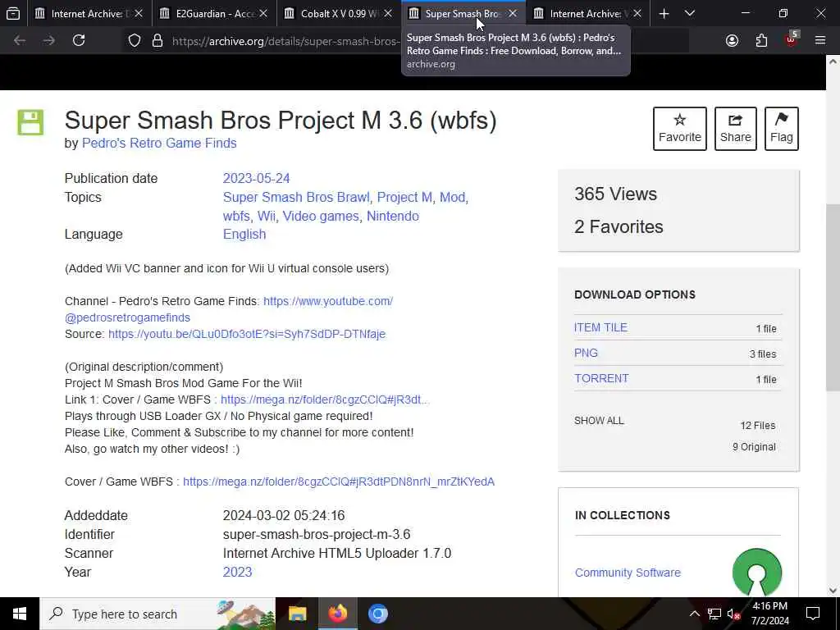
Task: Click SHOW ALL download files
Action: click(599, 421)
